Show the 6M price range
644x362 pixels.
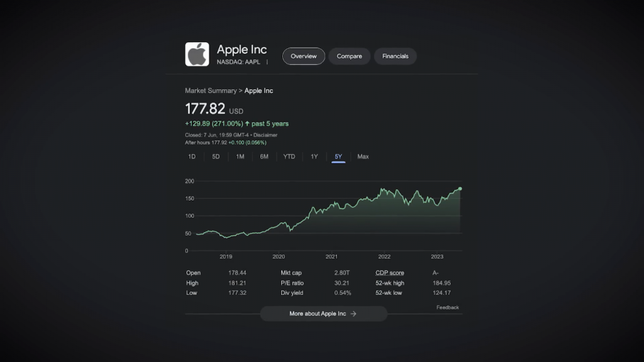(264, 156)
